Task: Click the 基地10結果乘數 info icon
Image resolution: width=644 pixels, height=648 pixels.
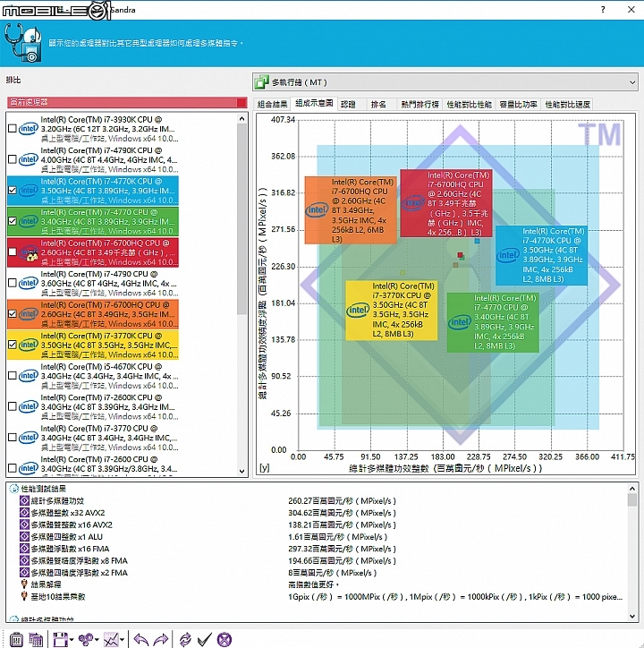Action: click(24, 596)
